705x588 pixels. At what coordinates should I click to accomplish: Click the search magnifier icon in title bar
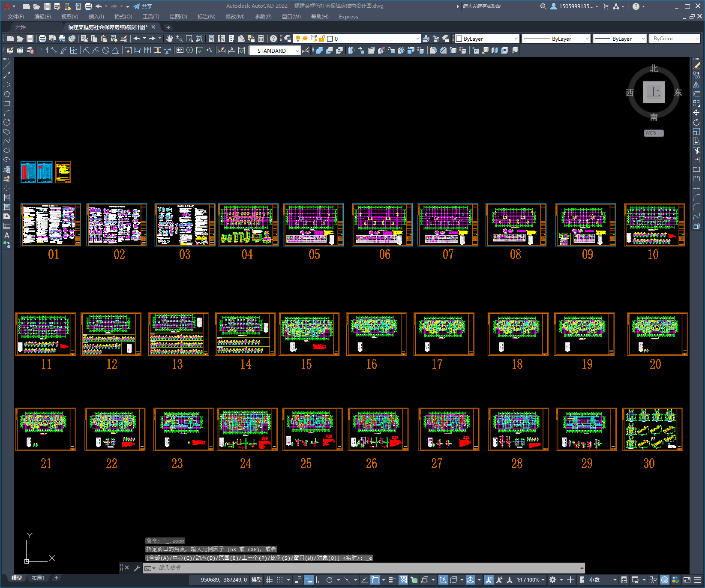(x=543, y=6)
